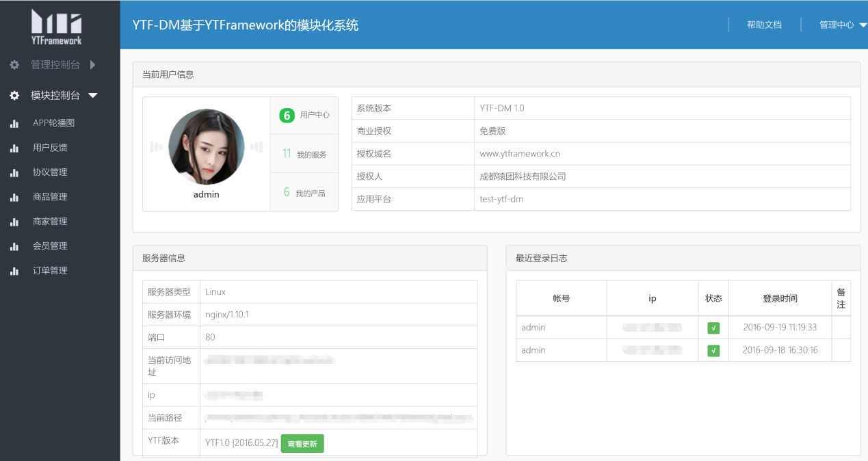Image resolution: width=868 pixels, height=461 pixels.
Task: Click the gear icon beside 管理控制台
Action: click(x=14, y=65)
